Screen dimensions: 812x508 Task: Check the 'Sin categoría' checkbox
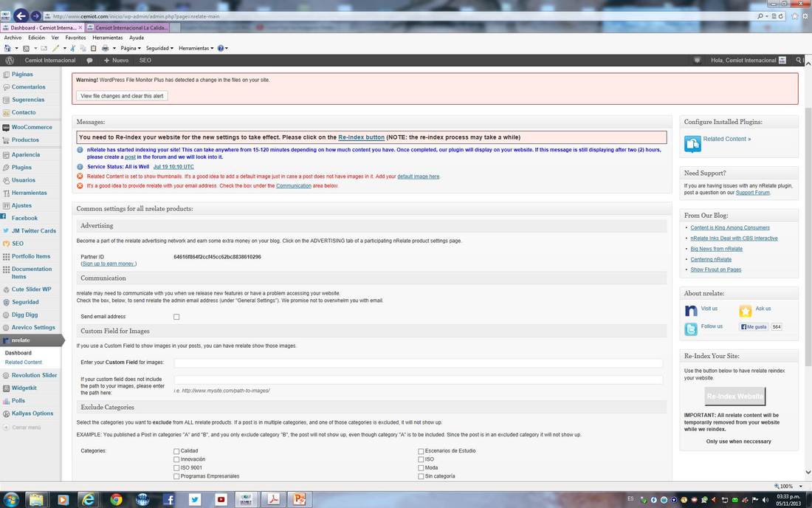421,476
